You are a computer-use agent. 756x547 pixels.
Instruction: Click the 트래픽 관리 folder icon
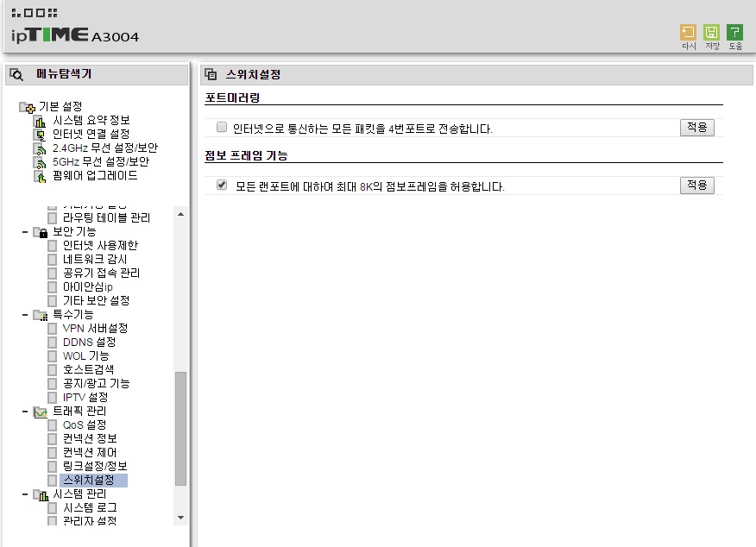41,412
